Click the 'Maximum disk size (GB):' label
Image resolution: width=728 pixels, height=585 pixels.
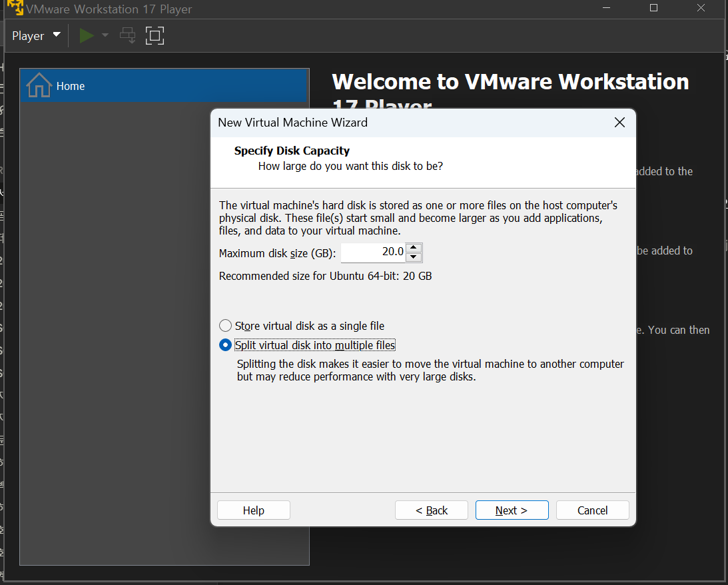pyautogui.click(x=277, y=253)
